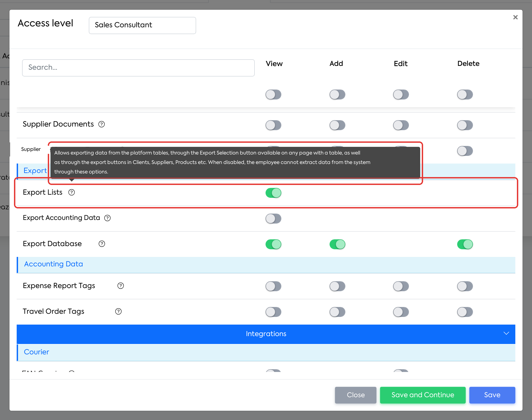The image size is (532, 420).
Task: Enable Supplier Documents Edit toggle
Action: point(401,125)
